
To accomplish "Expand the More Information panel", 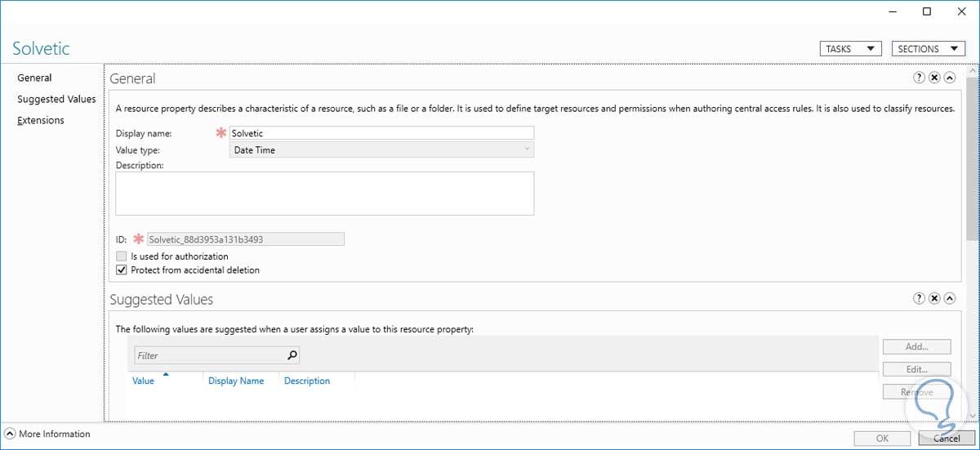I will (11, 434).
